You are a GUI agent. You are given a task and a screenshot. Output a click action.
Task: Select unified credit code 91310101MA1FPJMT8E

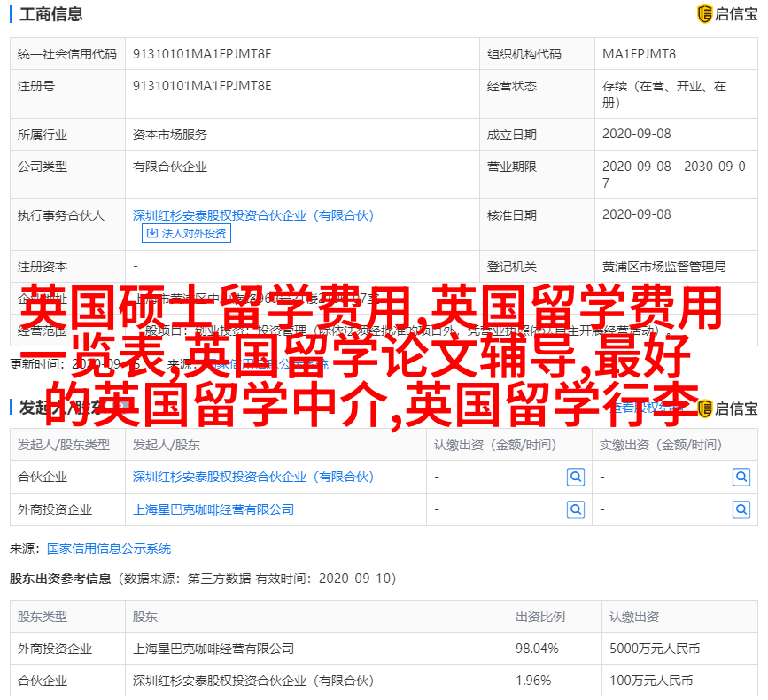(202, 54)
